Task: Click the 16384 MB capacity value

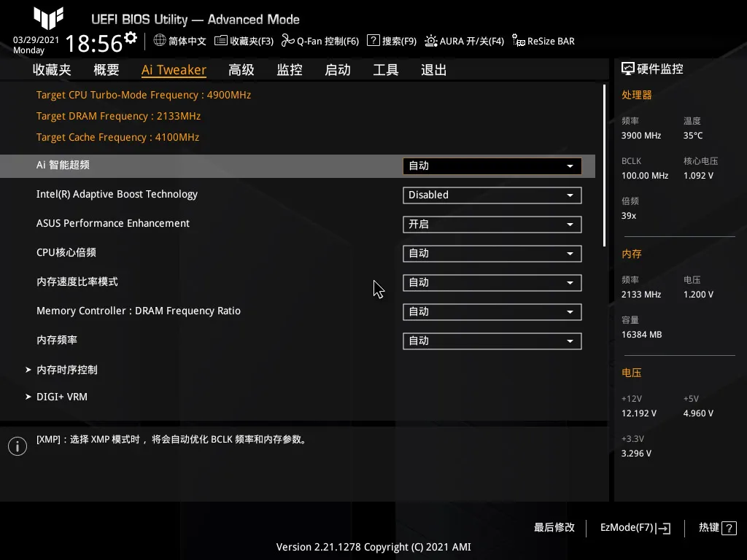Action: click(x=642, y=335)
